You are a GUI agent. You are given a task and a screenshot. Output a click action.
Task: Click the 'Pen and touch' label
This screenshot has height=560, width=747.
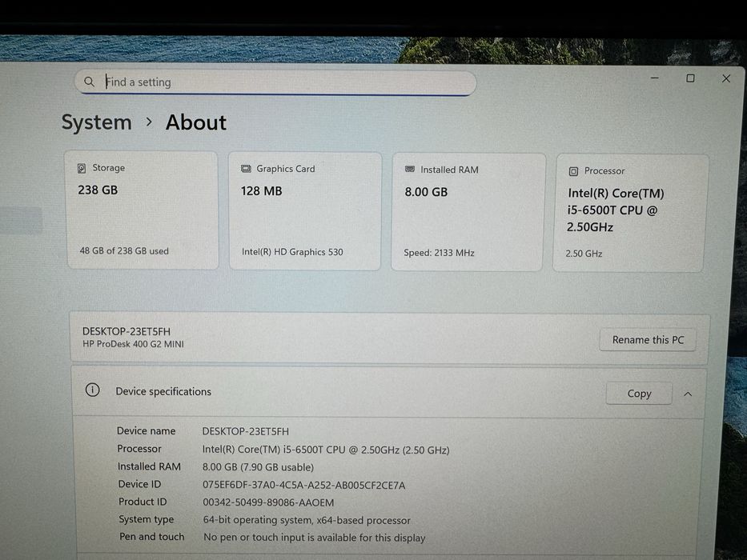click(151, 537)
